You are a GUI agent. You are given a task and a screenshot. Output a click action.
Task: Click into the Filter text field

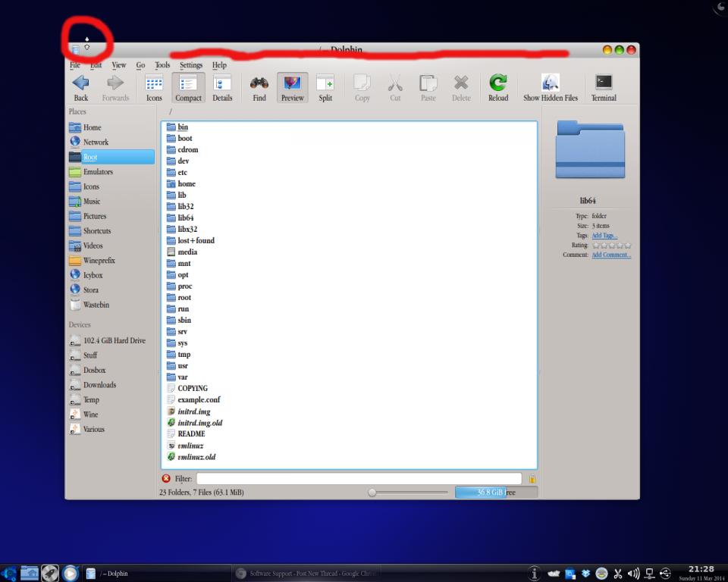click(359, 479)
